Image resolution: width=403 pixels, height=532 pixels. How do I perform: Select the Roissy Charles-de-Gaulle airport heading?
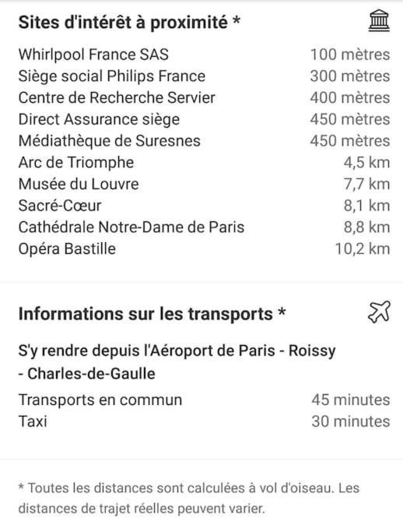(177, 362)
